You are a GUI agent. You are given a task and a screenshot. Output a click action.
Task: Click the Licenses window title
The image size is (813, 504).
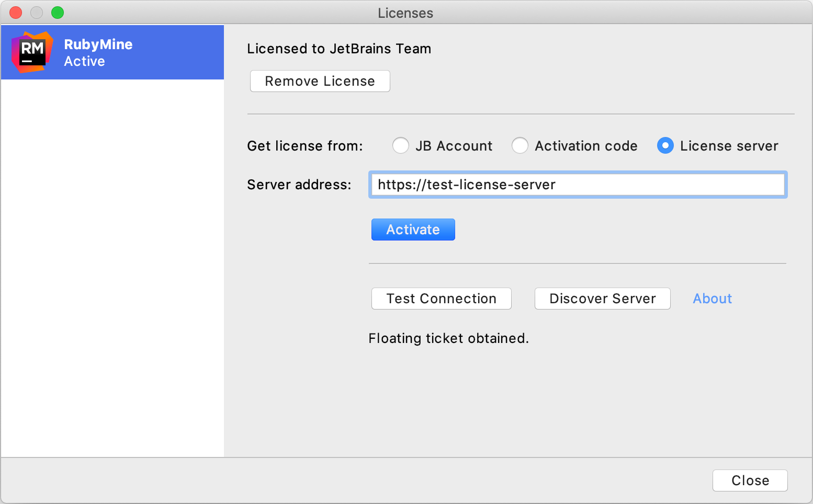(405, 13)
